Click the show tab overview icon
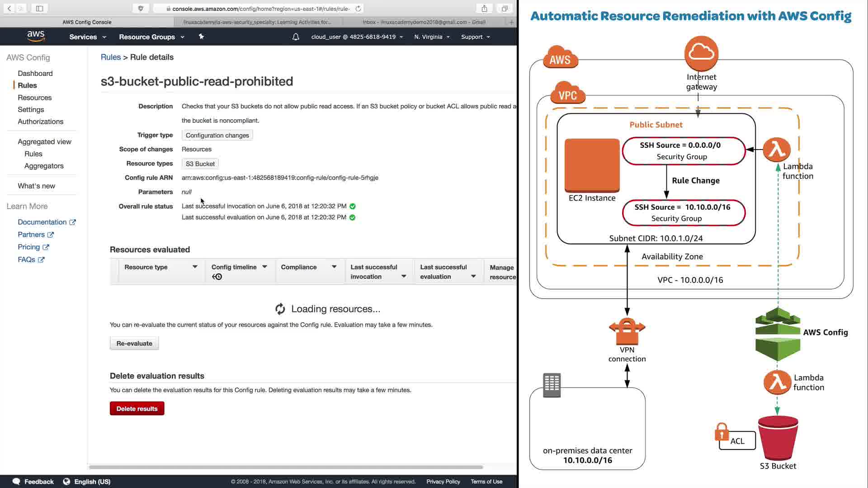The image size is (868, 488). (x=505, y=9)
